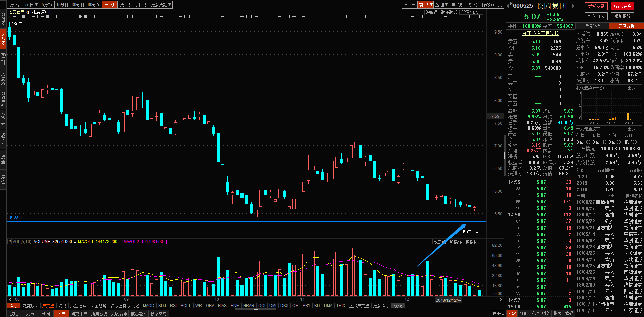Click the 添加提醒 button
The image size is (644, 317).
pos(623,16)
